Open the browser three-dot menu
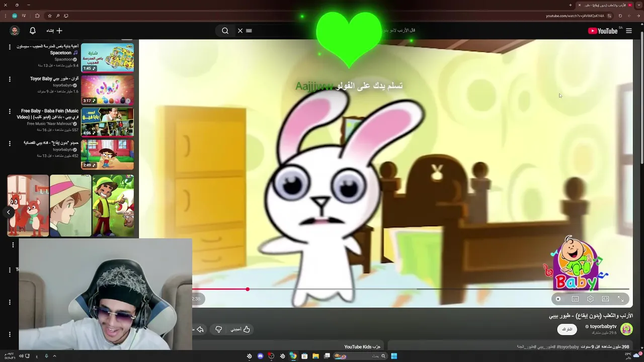Image resolution: width=644 pixels, height=362 pixels. [x=6, y=16]
